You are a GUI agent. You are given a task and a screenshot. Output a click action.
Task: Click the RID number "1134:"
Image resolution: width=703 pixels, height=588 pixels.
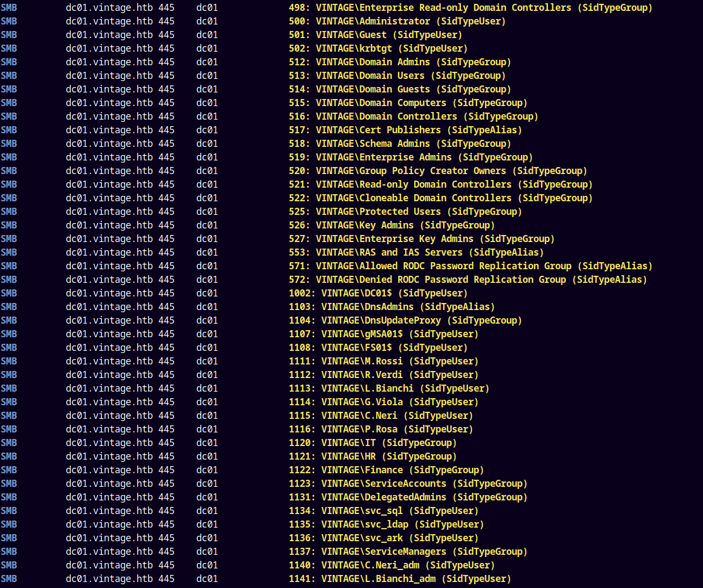pos(302,511)
